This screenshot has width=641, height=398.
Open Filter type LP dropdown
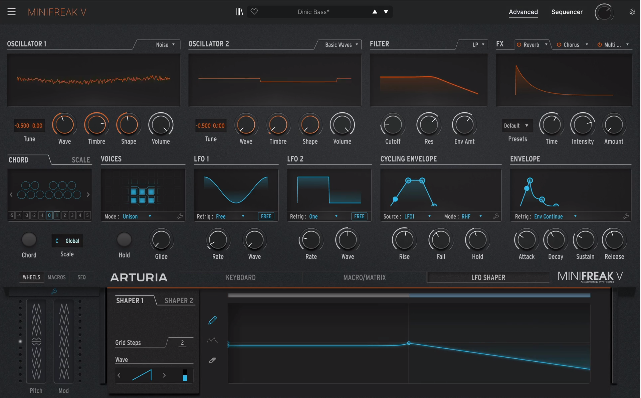click(x=479, y=45)
